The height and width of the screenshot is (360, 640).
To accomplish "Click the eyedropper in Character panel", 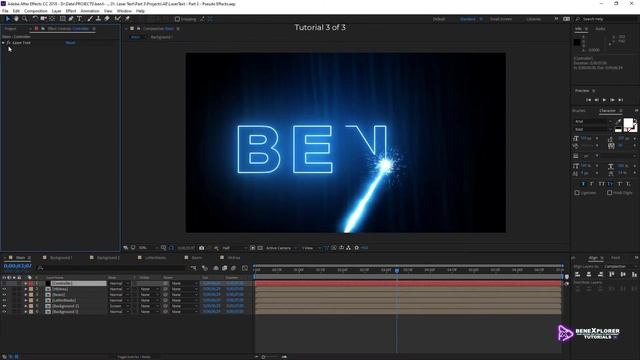I will point(618,121).
